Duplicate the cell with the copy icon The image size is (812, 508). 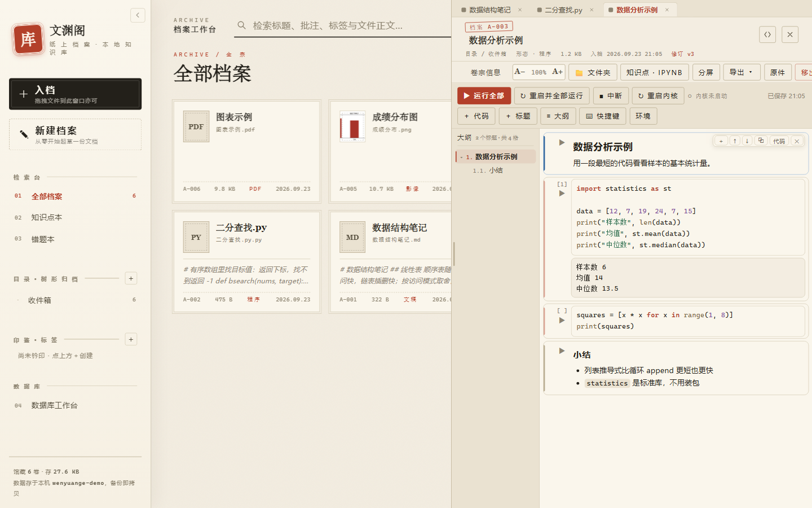click(x=760, y=141)
